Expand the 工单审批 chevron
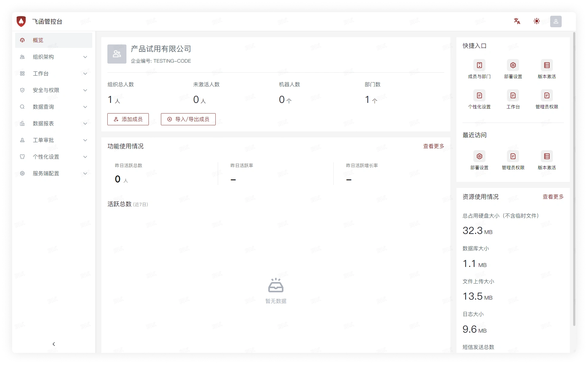588x365 pixels. click(85, 140)
